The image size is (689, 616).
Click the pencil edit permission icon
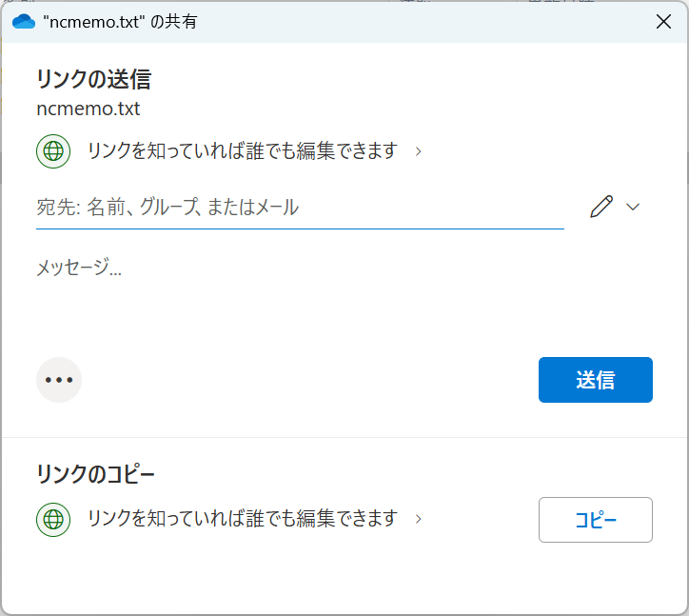click(601, 207)
